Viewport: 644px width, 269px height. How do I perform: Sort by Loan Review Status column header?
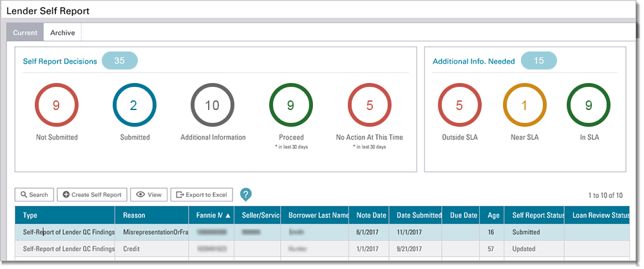597,215
